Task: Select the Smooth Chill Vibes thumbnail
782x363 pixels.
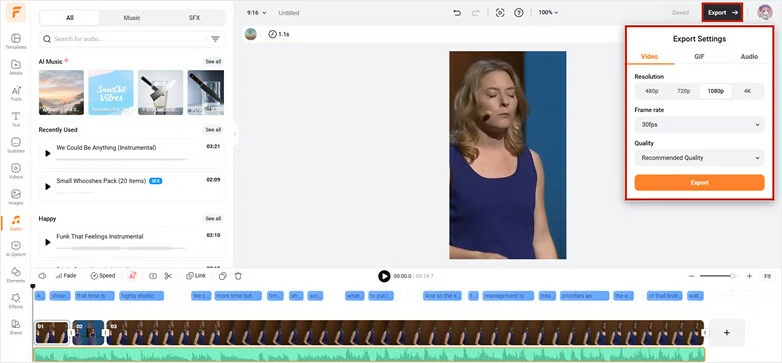Action: tap(111, 93)
